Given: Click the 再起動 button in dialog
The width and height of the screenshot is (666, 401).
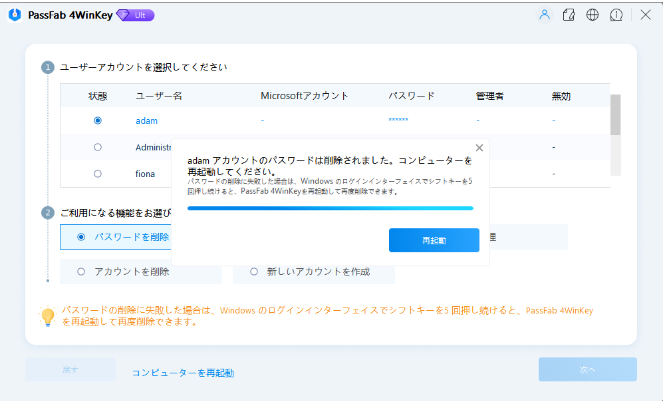Looking at the screenshot, I should point(434,240).
